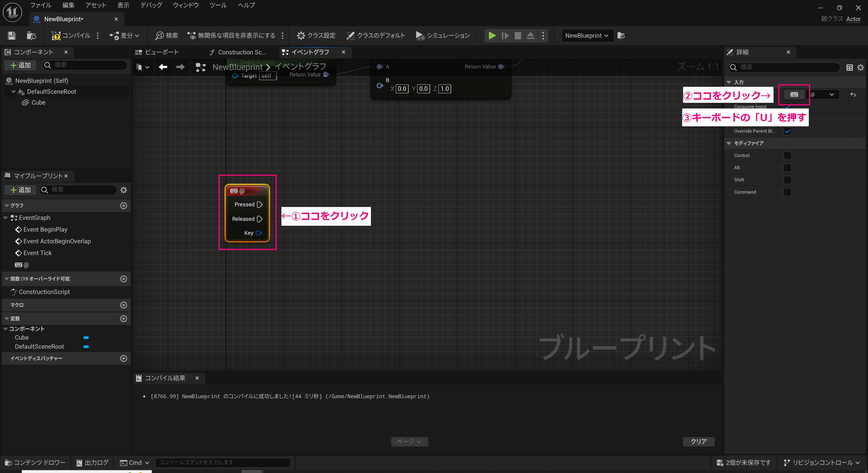This screenshot has width=868, height=473.
Task: Click the keyboard key selector icon
Action: pyautogui.click(x=794, y=94)
